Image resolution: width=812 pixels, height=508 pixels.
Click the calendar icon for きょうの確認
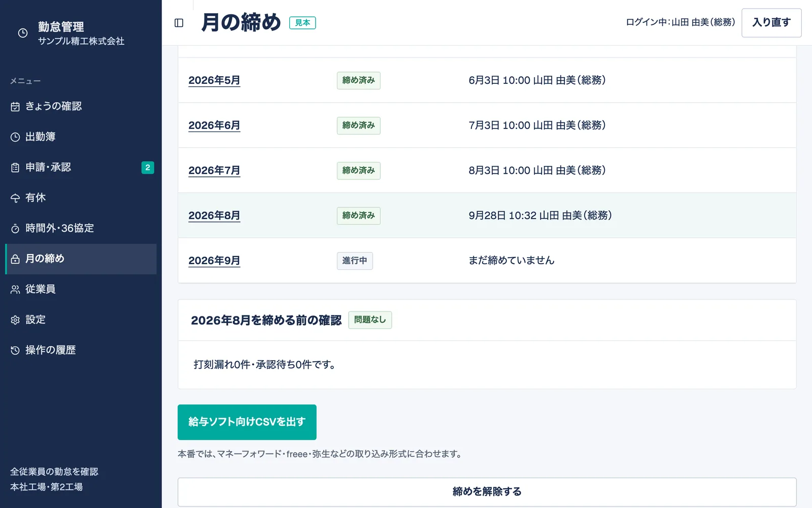pyautogui.click(x=15, y=107)
